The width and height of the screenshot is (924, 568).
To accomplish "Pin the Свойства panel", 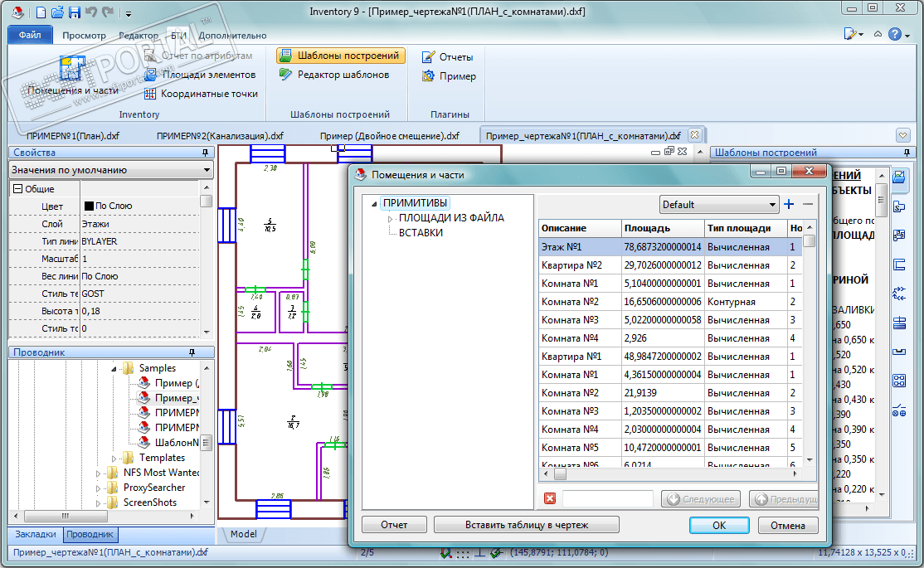I will pos(205,153).
